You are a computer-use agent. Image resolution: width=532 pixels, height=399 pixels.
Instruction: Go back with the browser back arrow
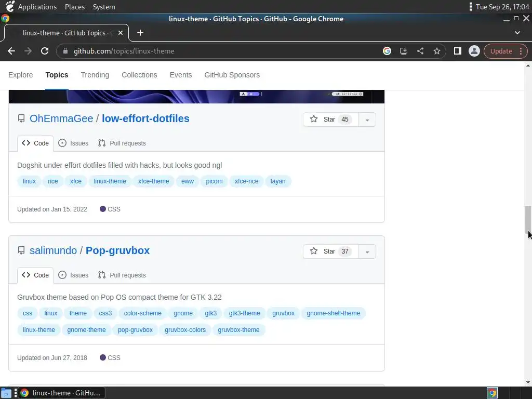click(11, 51)
